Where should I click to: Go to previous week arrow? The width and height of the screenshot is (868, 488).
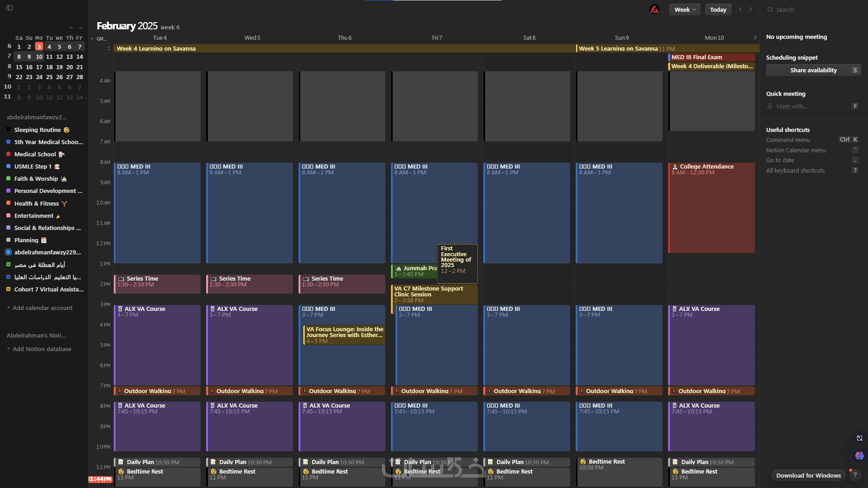click(x=741, y=9)
